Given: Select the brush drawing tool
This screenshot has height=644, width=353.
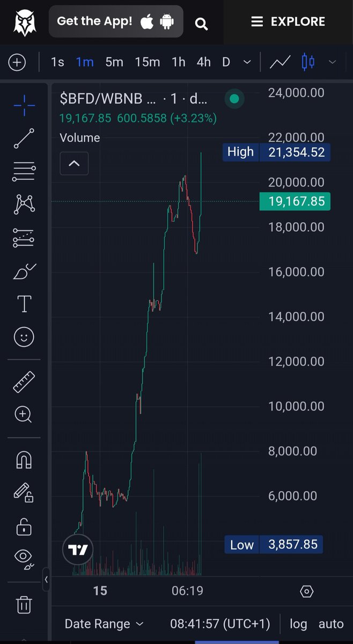Looking at the screenshot, I should coord(24,272).
